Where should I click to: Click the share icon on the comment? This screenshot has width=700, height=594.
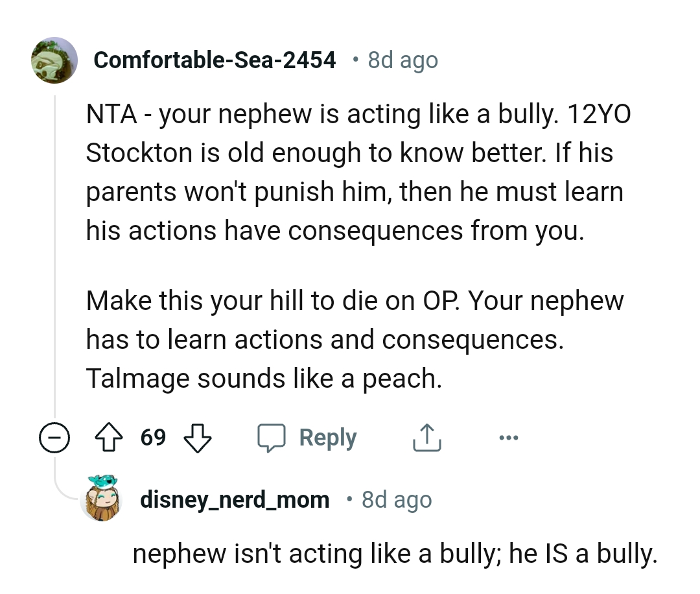[x=426, y=437]
